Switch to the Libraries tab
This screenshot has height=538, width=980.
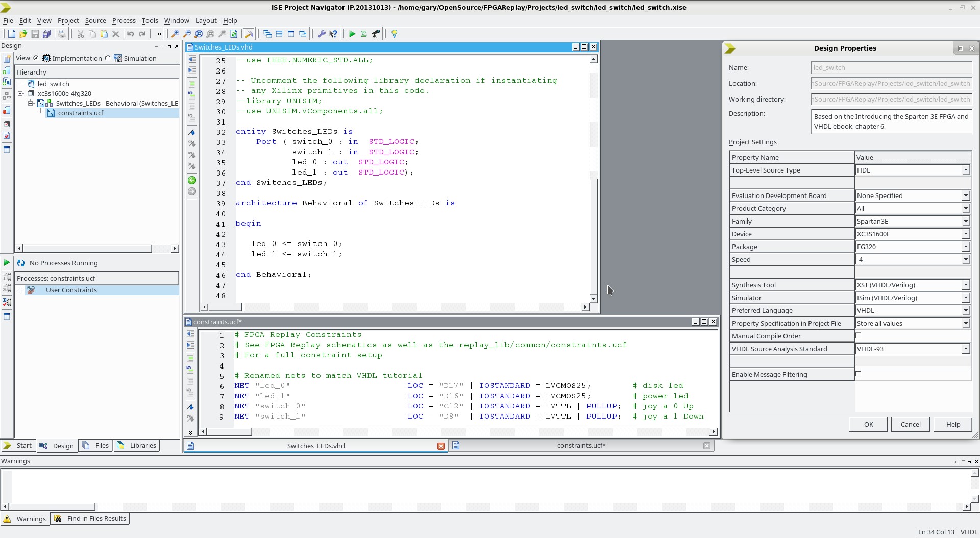(x=137, y=445)
